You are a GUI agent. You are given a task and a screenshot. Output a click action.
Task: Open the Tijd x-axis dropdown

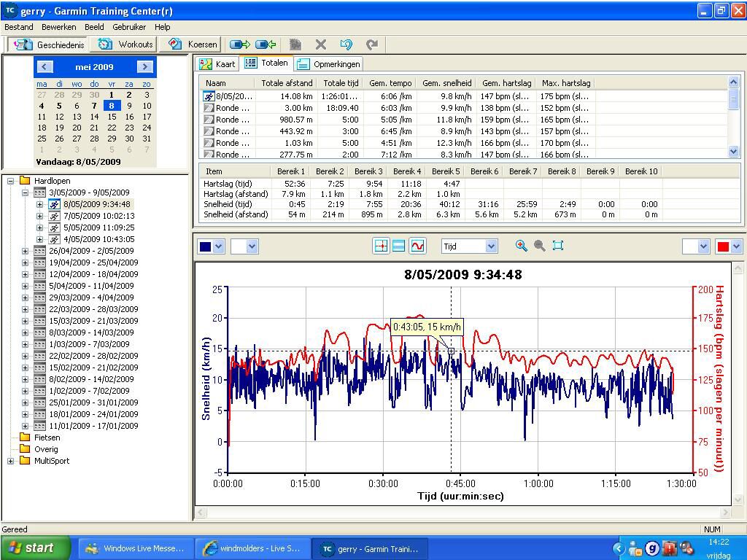(492, 246)
